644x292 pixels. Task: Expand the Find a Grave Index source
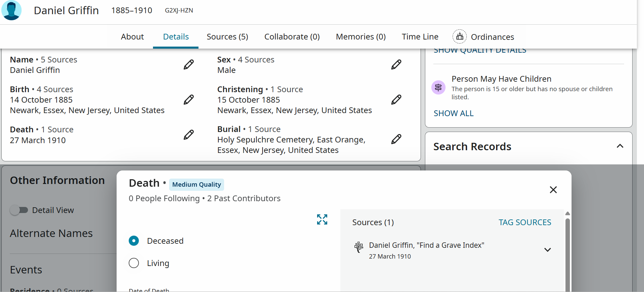tap(548, 250)
